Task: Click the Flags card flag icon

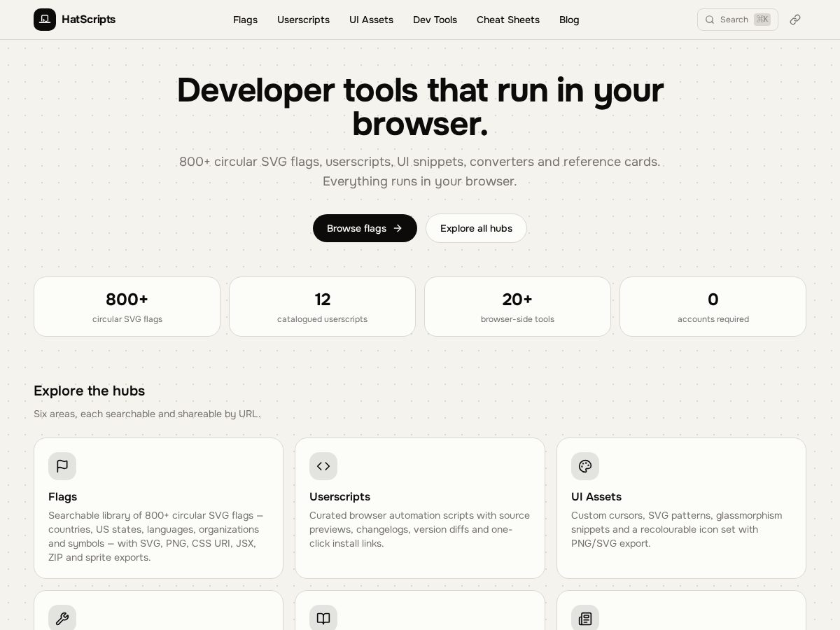Action: pos(62,466)
